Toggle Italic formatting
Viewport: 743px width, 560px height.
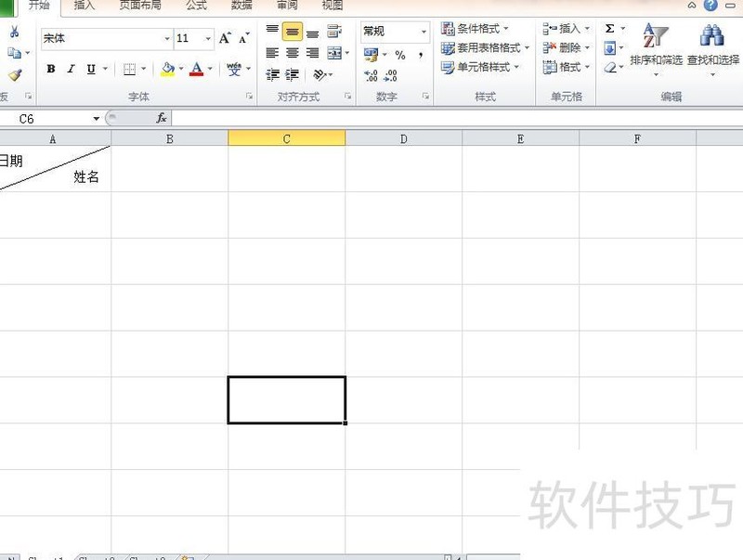72,69
